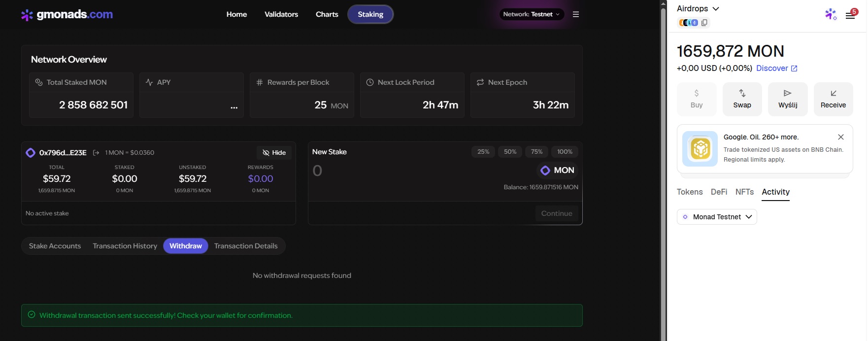
Task: Open the Monad Testnet network filter
Action: pos(717,217)
